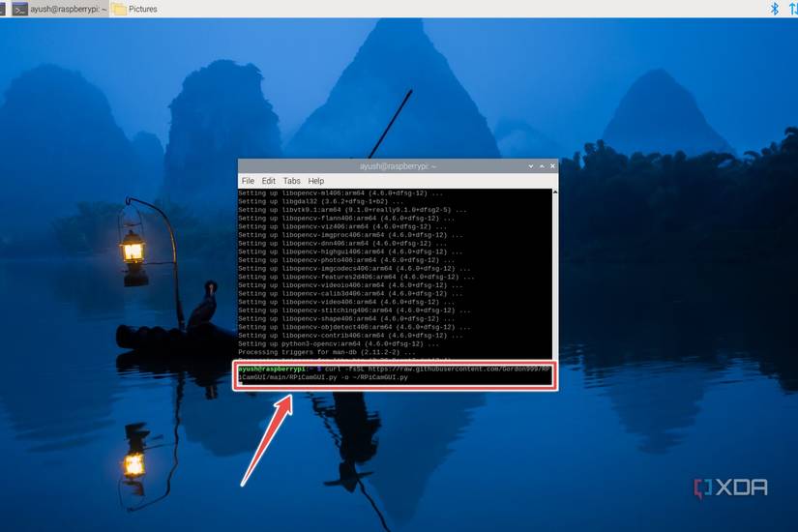The width and height of the screenshot is (798, 532).
Task: Open the Help menu in the terminal
Action: coord(316,181)
